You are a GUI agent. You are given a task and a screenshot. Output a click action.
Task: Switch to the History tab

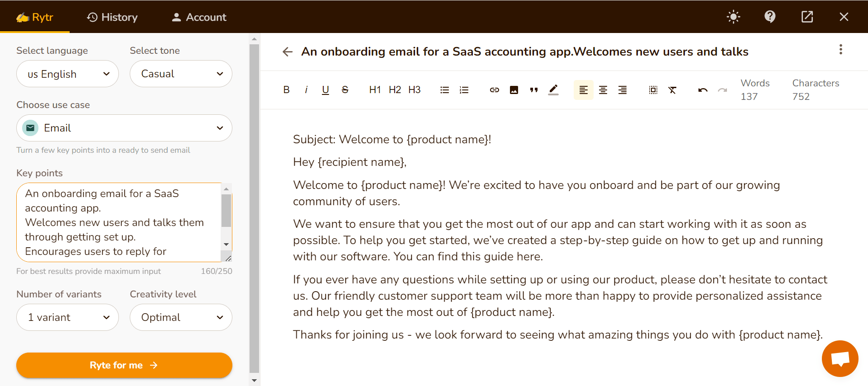point(112,17)
